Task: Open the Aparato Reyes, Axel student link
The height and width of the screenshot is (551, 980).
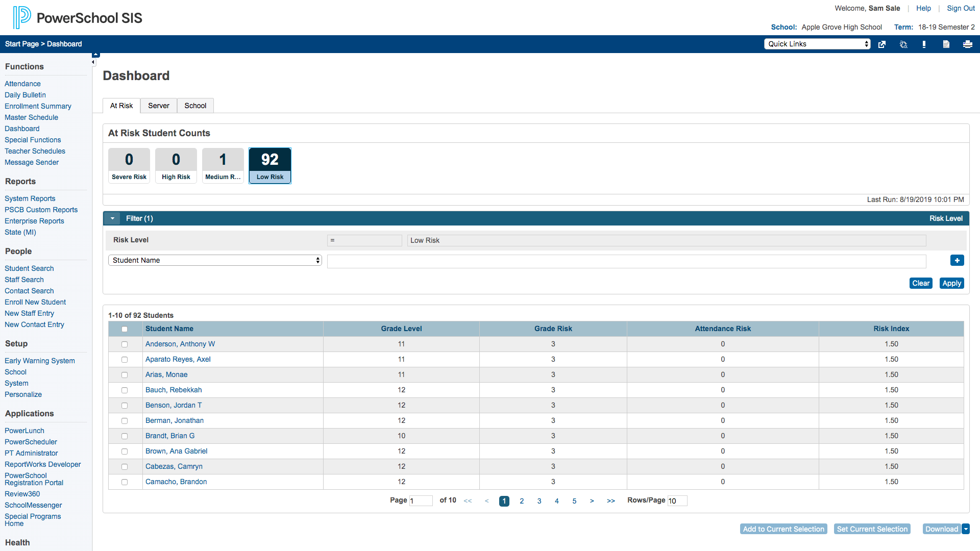Action: click(178, 359)
